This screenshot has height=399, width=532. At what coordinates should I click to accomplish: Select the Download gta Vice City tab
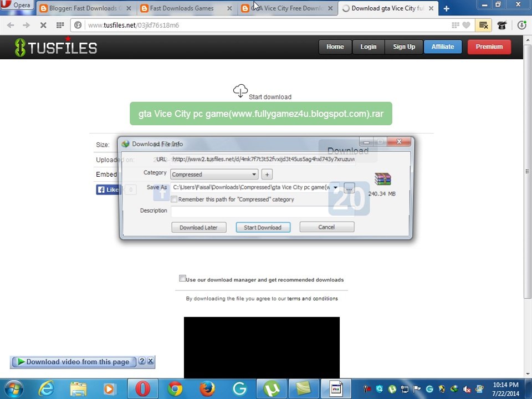[x=387, y=8]
